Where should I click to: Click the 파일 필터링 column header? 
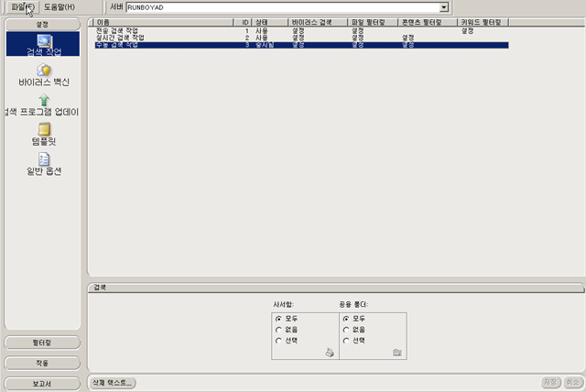(x=373, y=22)
